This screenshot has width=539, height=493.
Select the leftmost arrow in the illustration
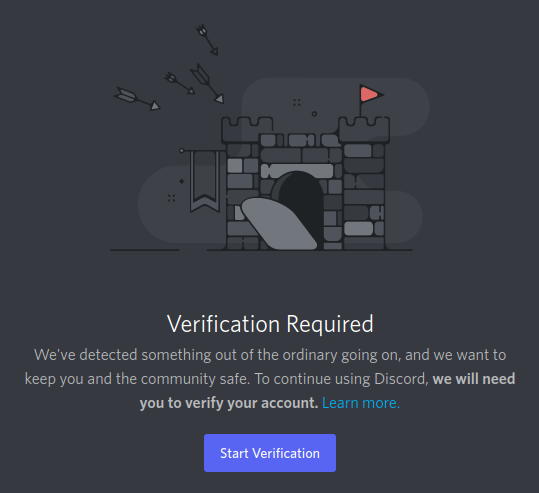[137, 99]
